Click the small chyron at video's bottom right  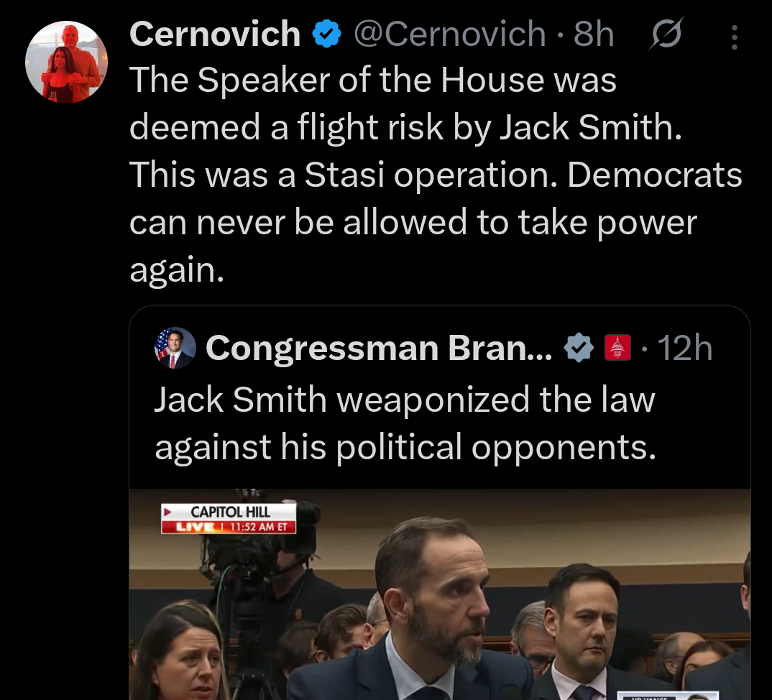pyautogui.click(x=667, y=696)
